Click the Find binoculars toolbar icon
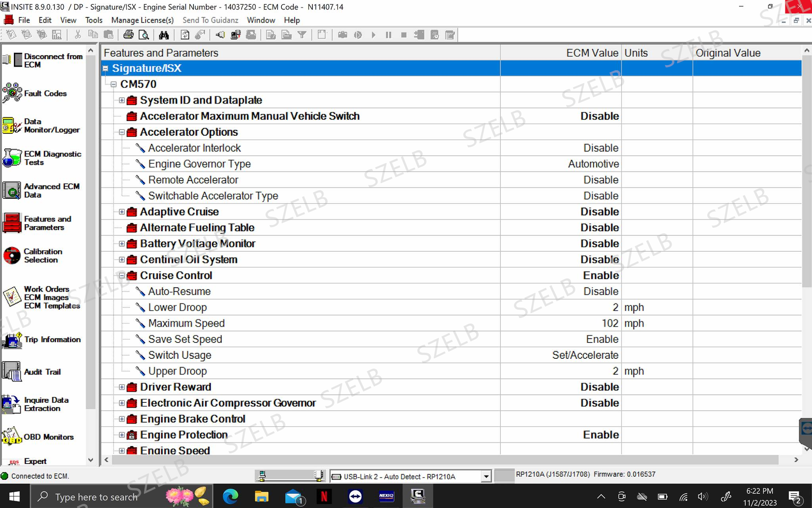The width and height of the screenshot is (812, 508). pos(164,35)
